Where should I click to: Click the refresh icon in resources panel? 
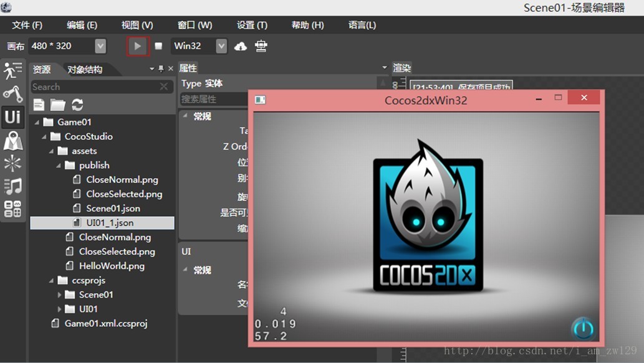coord(77,105)
